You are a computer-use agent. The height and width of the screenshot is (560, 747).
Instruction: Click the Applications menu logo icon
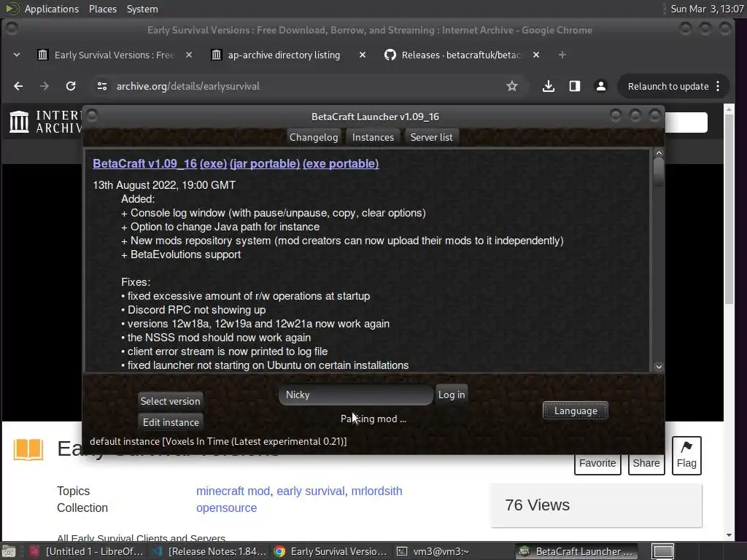[12, 9]
